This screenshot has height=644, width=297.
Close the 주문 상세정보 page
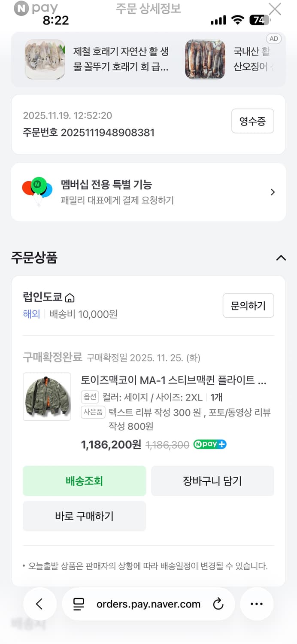tap(275, 9)
